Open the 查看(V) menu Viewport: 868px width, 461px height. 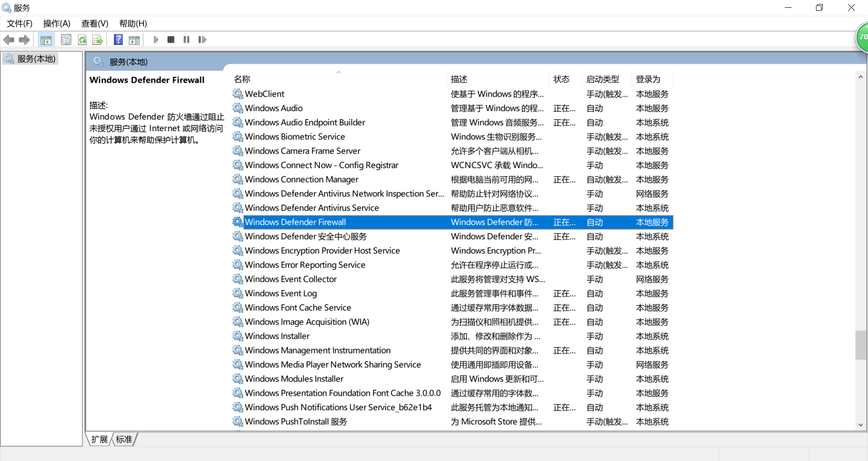(x=94, y=24)
